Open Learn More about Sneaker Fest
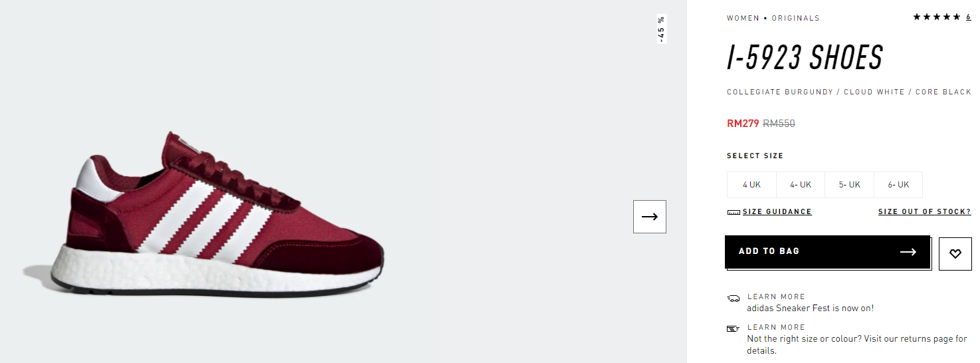 pyautogui.click(x=776, y=297)
